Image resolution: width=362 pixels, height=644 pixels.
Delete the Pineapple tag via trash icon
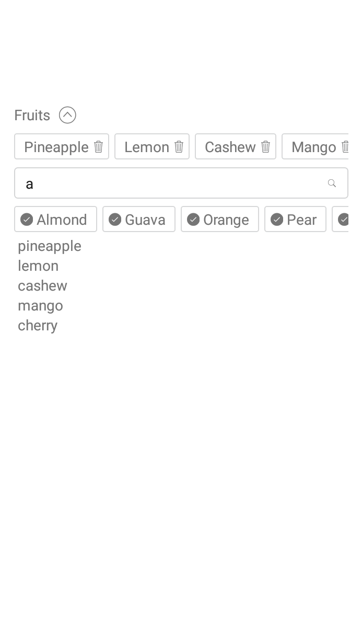click(x=98, y=147)
